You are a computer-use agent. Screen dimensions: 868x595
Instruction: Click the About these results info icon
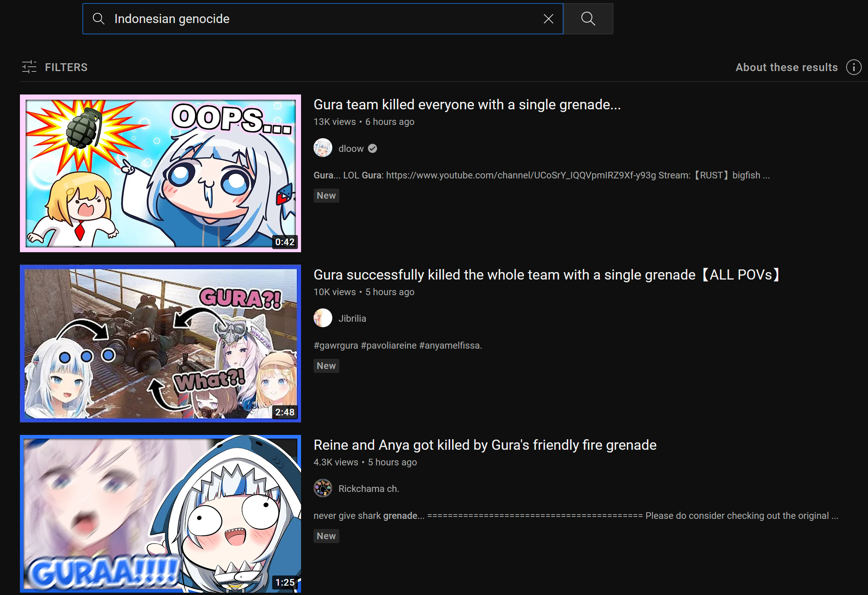[854, 67]
